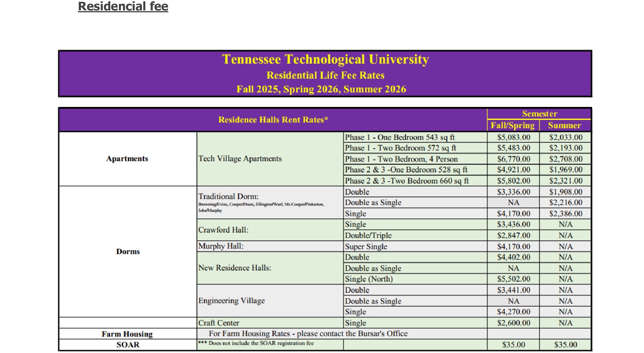The image size is (644, 353).
Task: Click the 'Super Single' room type
Action: [366, 247]
